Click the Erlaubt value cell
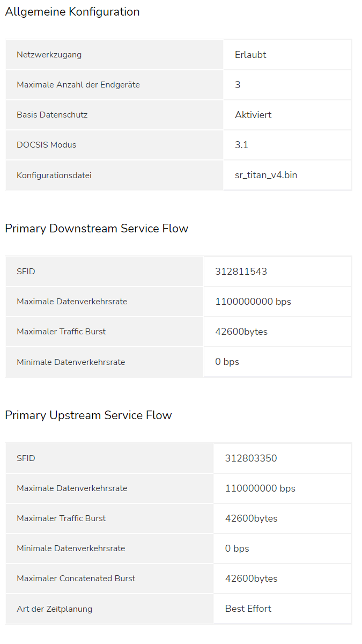Image resolution: width=362 pixels, height=644 pixels. point(250,55)
